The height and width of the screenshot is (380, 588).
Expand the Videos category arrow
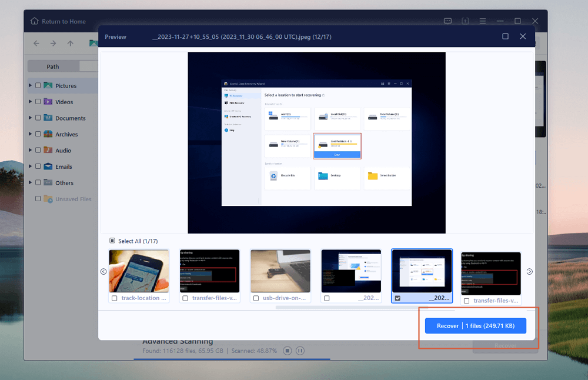coord(31,102)
